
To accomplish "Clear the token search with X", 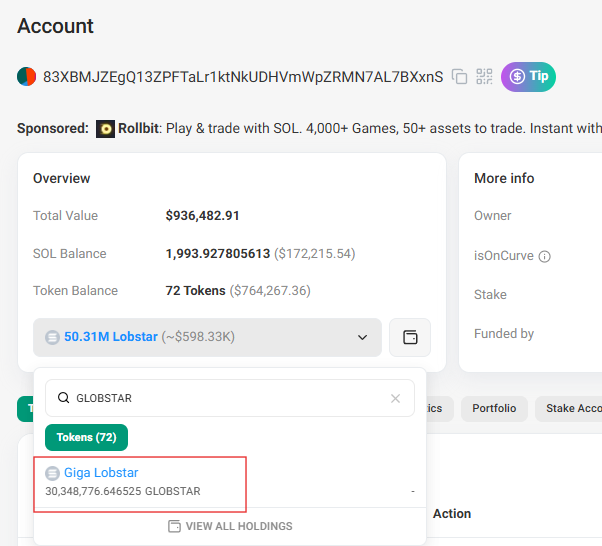I will click(x=395, y=399).
